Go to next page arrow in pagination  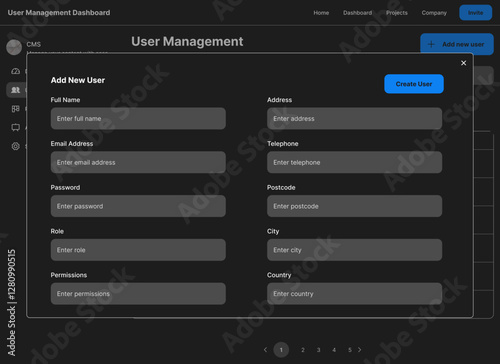(360, 350)
